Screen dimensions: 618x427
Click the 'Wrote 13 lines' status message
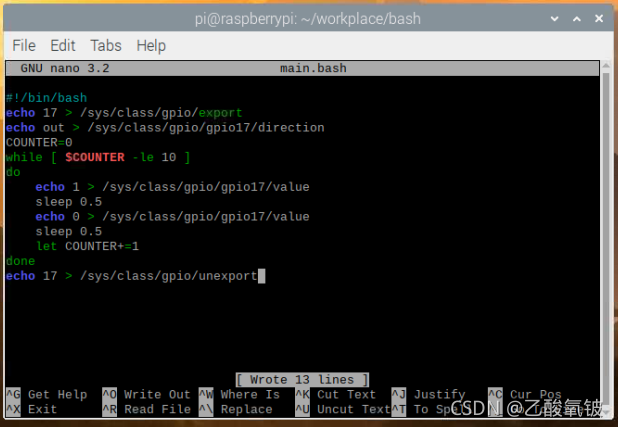click(x=302, y=380)
